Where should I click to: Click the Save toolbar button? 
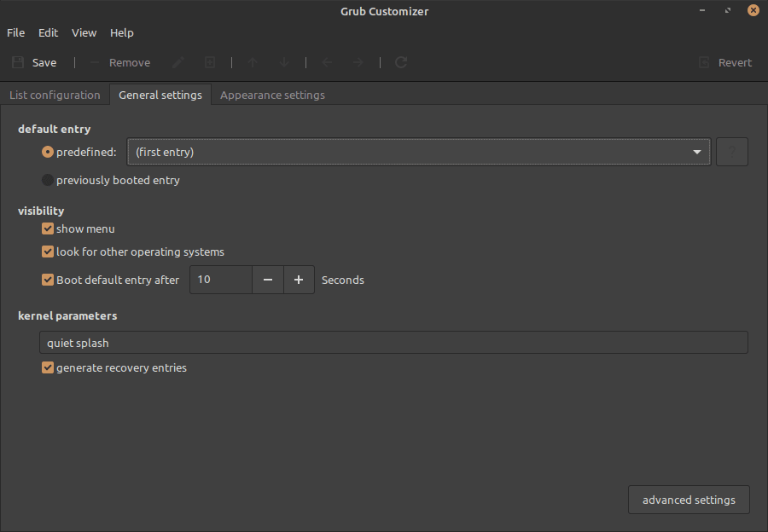[34, 62]
